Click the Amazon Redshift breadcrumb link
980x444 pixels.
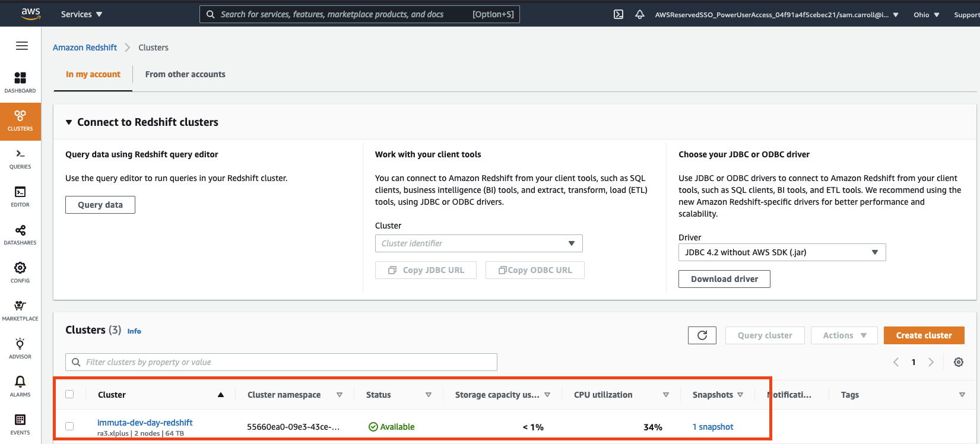coord(85,47)
